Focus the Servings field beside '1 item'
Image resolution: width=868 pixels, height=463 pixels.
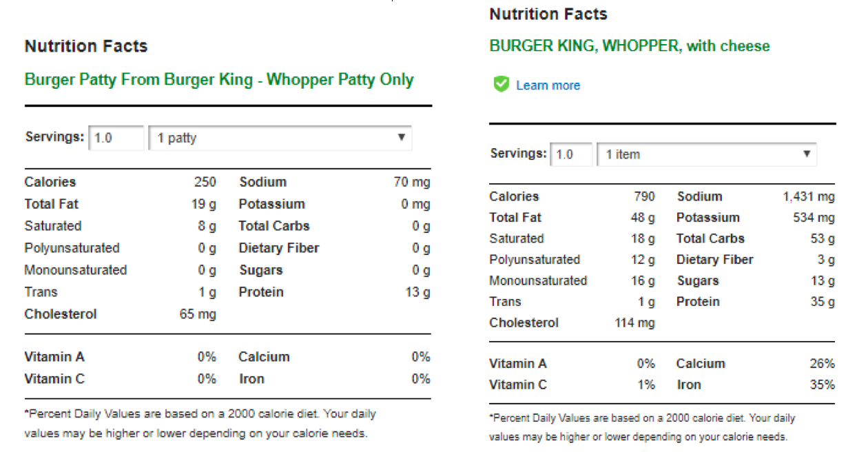571,154
